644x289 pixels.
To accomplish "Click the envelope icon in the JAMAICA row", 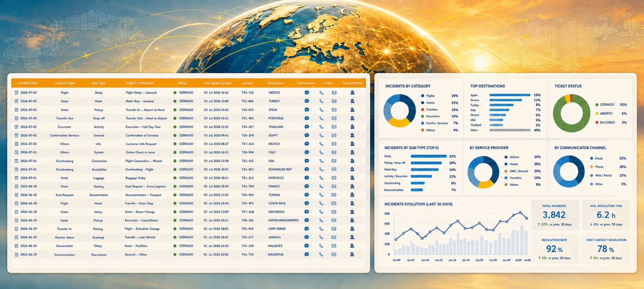I will [x=334, y=237].
